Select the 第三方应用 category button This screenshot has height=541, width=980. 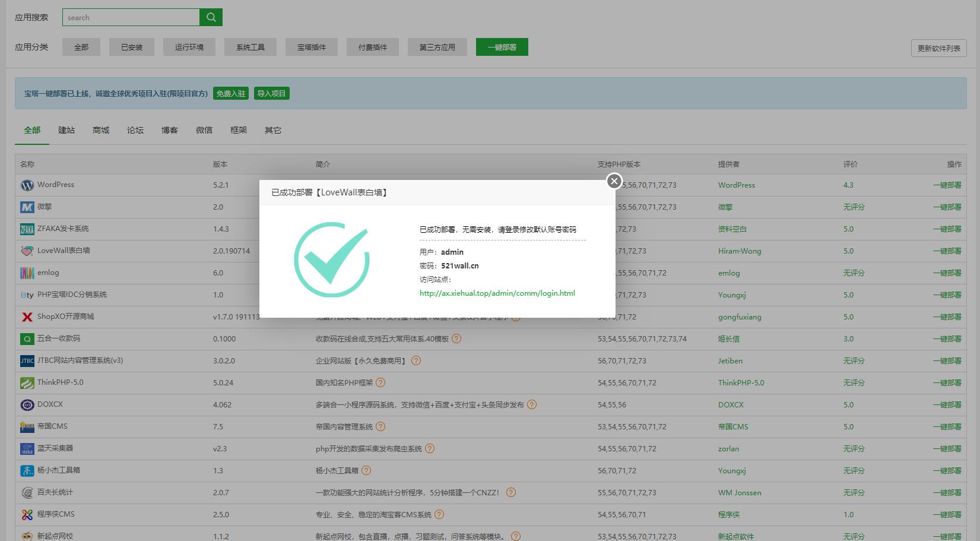[x=437, y=47]
